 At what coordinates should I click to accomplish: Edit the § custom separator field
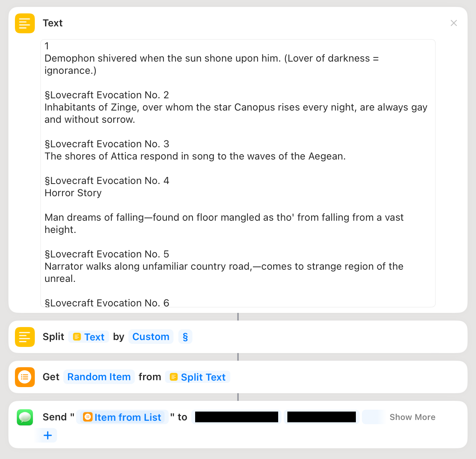185,337
